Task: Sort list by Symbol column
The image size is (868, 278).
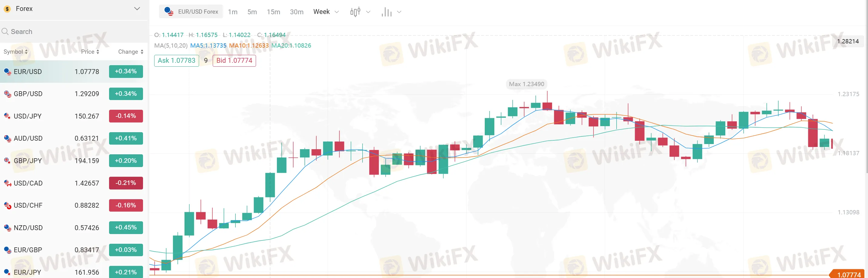Action: click(15, 52)
